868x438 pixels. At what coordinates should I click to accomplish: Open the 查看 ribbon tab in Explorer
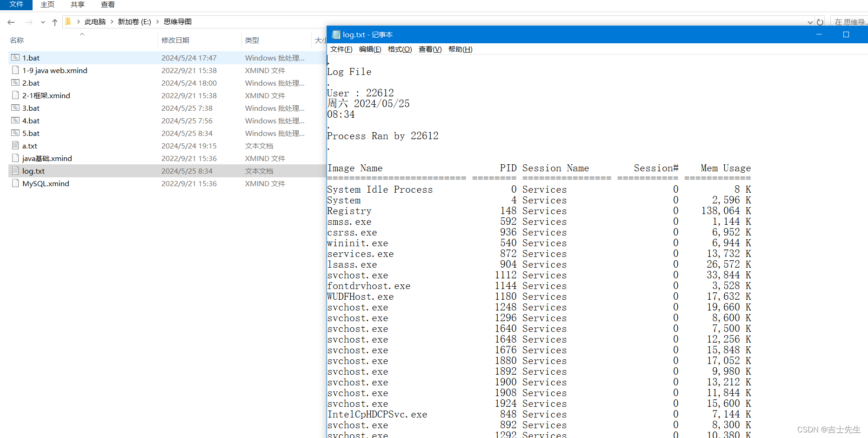(x=108, y=5)
